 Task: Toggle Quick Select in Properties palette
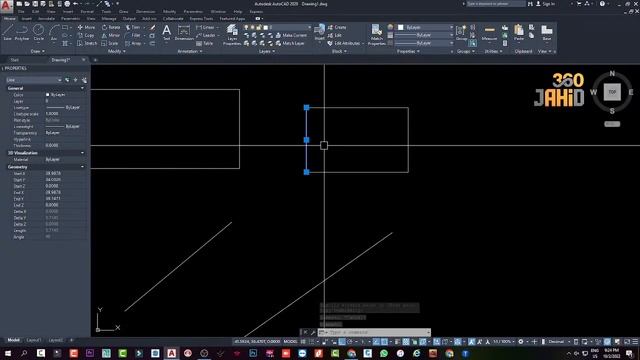[84, 80]
